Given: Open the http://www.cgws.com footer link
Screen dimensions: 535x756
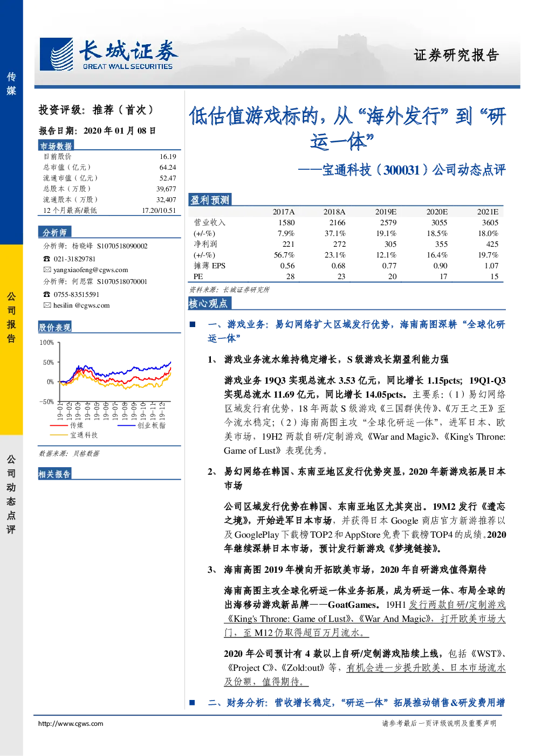Looking at the screenshot, I should [70, 724].
